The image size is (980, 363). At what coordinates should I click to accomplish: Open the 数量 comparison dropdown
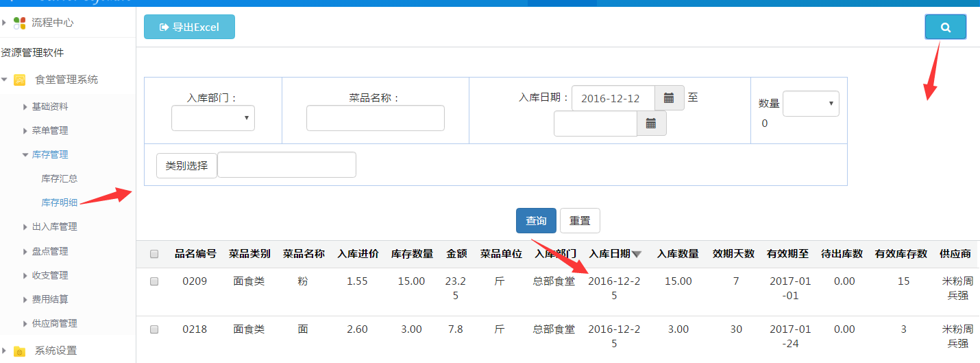pyautogui.click(x=811, y=104)
